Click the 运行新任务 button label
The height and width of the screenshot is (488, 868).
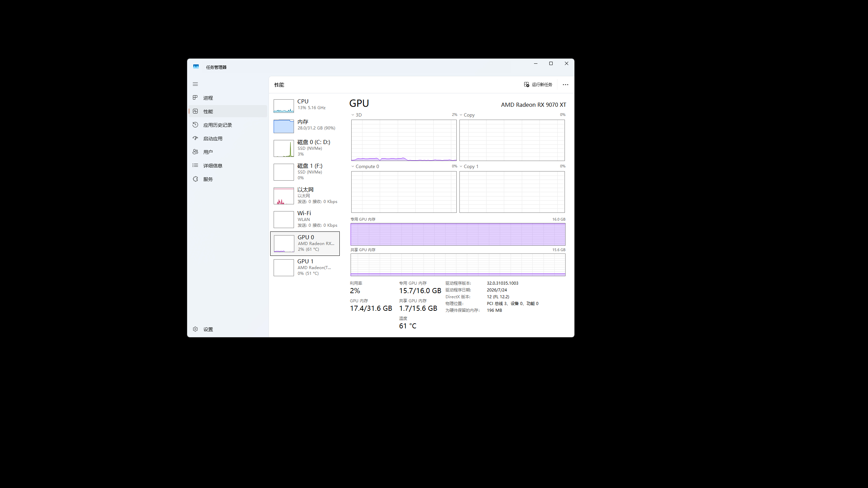542,84
